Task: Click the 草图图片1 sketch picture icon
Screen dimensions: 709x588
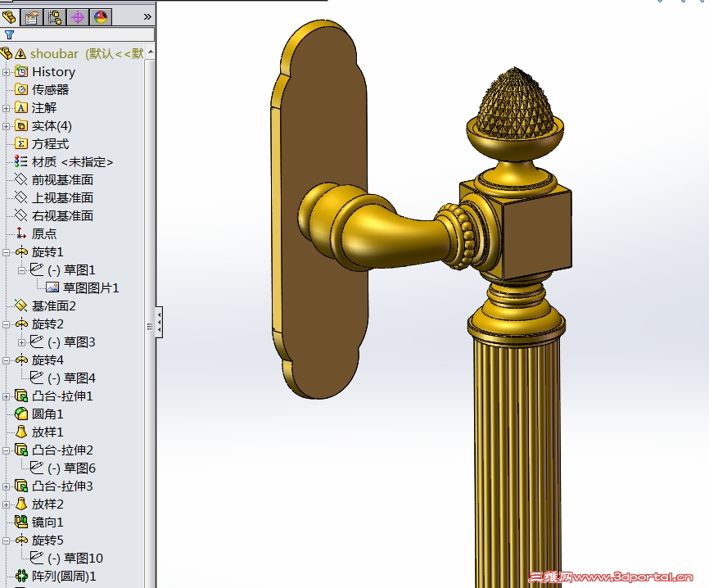Action: click(x=52, y=287)
